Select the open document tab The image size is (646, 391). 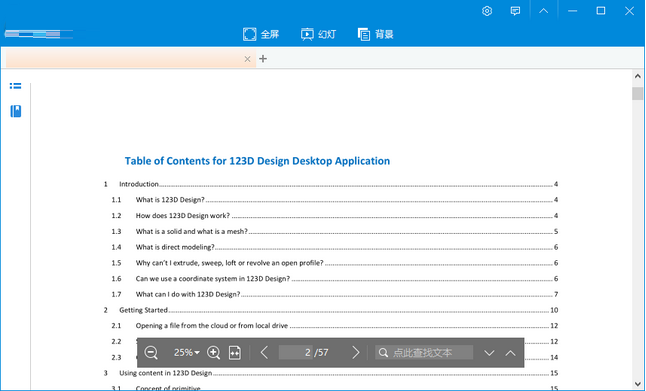pos(131,59)
